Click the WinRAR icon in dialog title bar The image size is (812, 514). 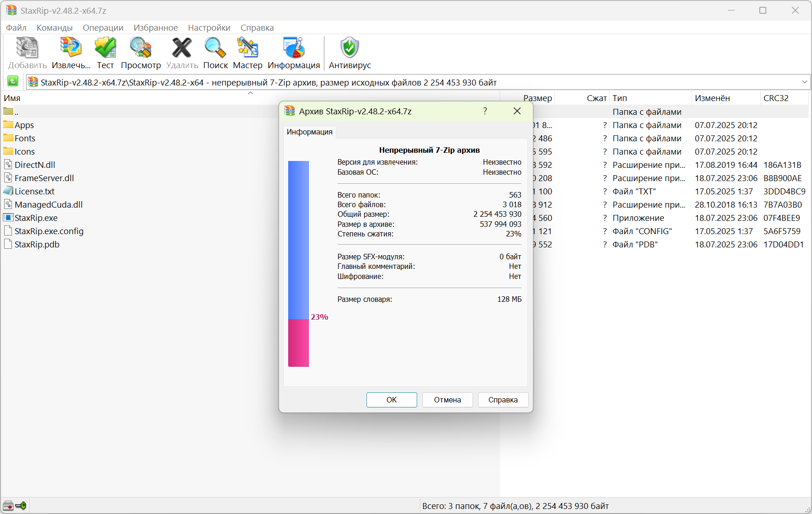point(290,111)
